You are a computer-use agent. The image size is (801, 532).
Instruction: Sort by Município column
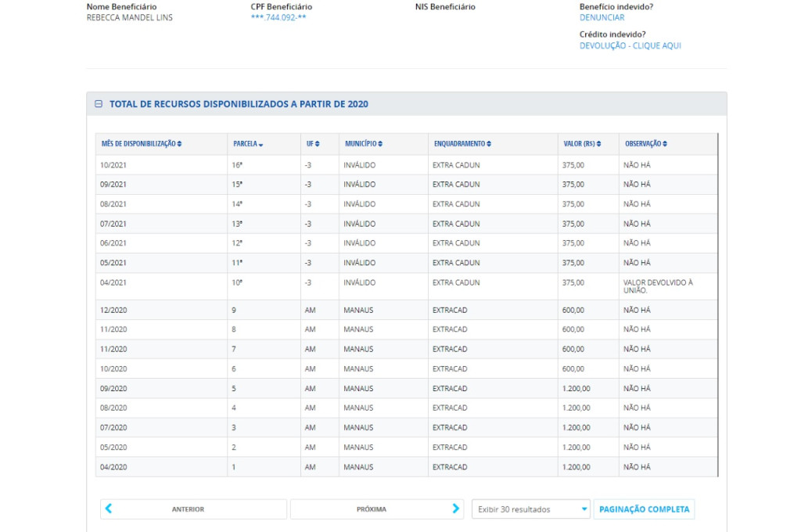(364, 144)
